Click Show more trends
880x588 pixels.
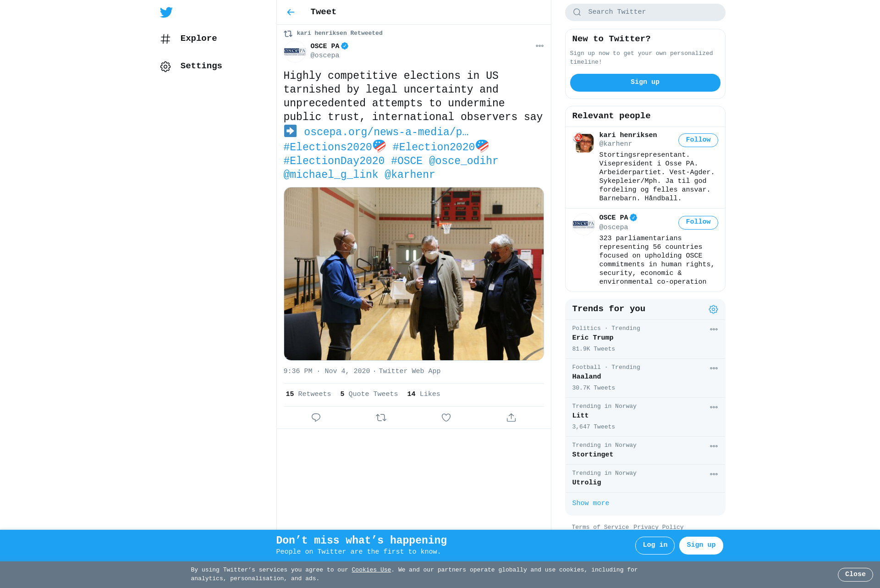590,503
